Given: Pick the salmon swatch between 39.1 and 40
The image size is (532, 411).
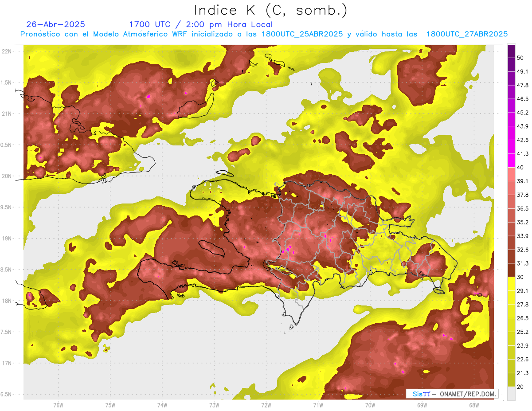Looking at the screenshot, I should (512, 174).
